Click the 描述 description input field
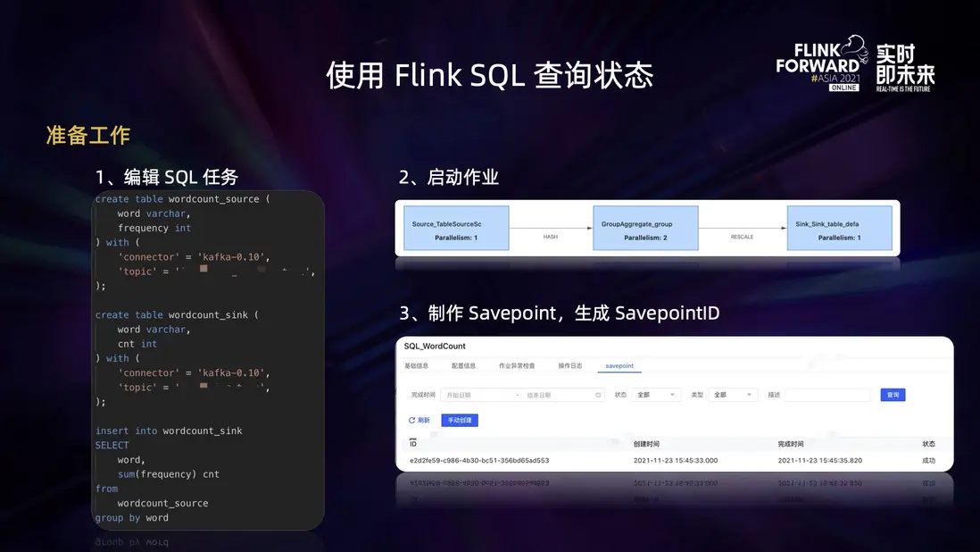The width and height of the screenshot is (980, 552). pyautogui.click(x=827, y=395)
